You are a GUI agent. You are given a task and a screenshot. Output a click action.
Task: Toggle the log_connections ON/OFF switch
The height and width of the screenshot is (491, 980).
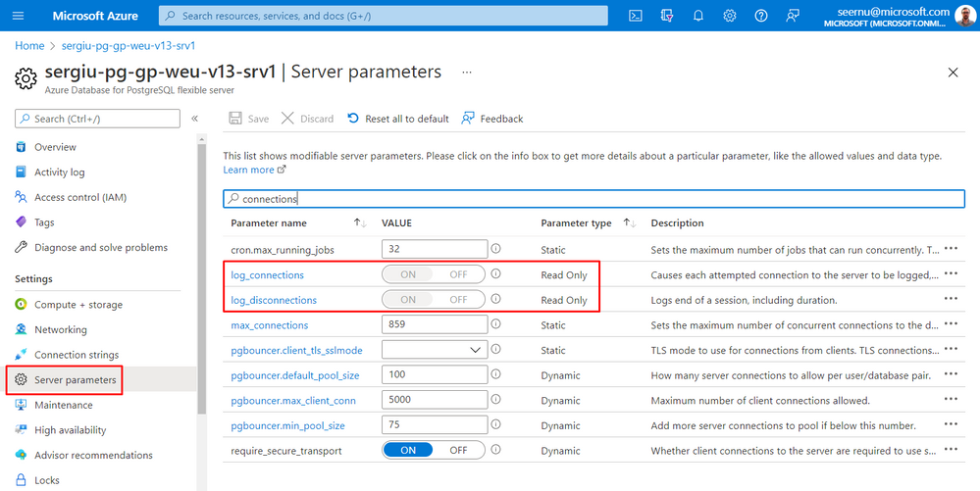coord(433,274)
